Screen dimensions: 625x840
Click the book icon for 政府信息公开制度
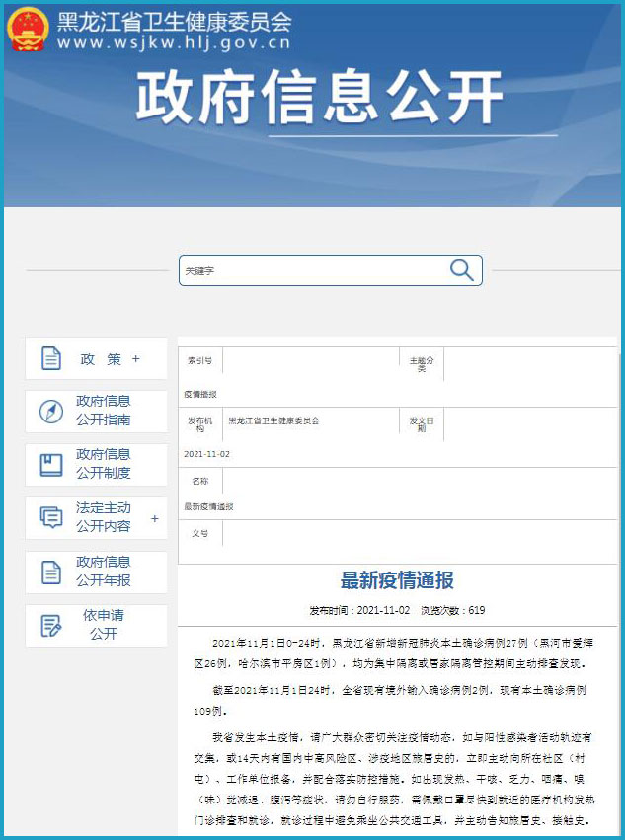pos(51,465)
